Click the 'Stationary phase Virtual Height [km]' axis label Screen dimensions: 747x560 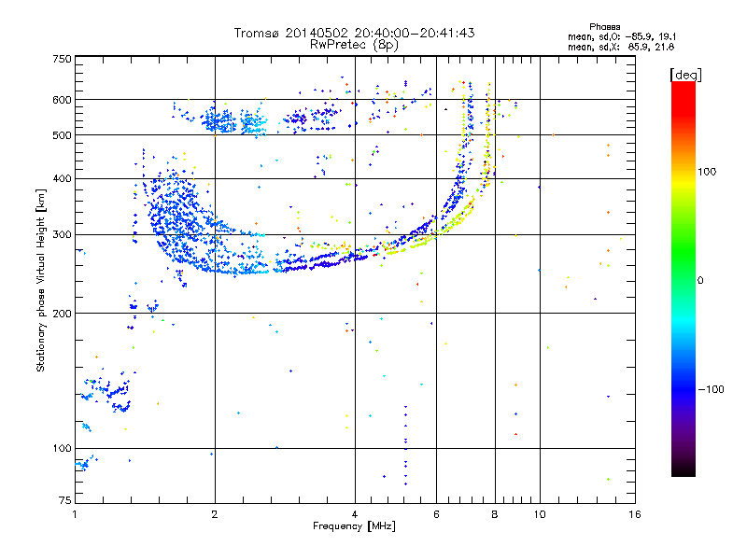coord(41,281)
